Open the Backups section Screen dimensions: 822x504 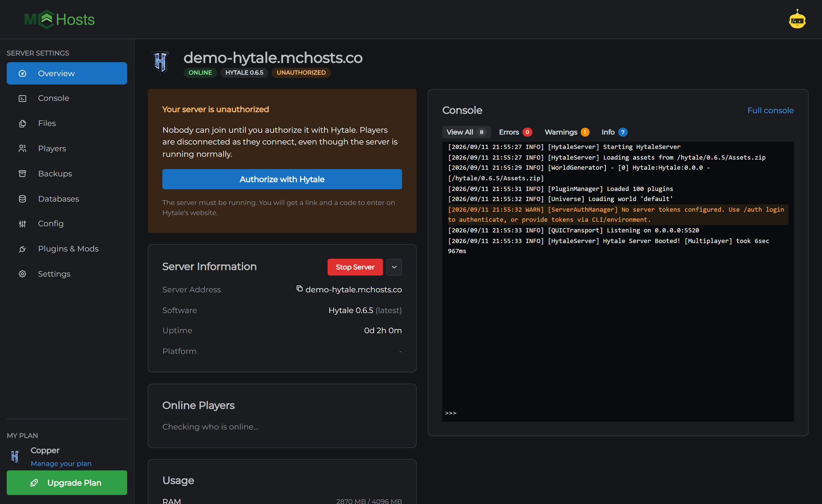pyautogui.click(x=67, y=173)
